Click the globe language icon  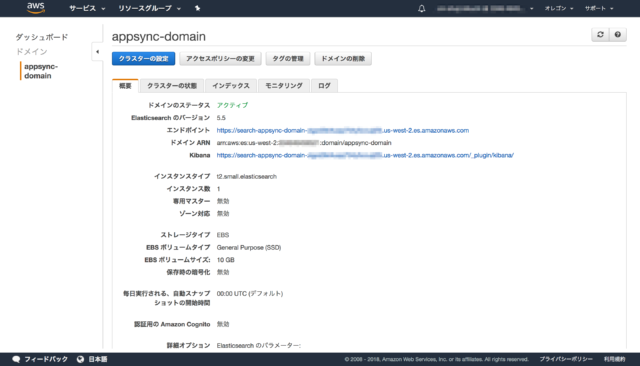click(80, 359)
